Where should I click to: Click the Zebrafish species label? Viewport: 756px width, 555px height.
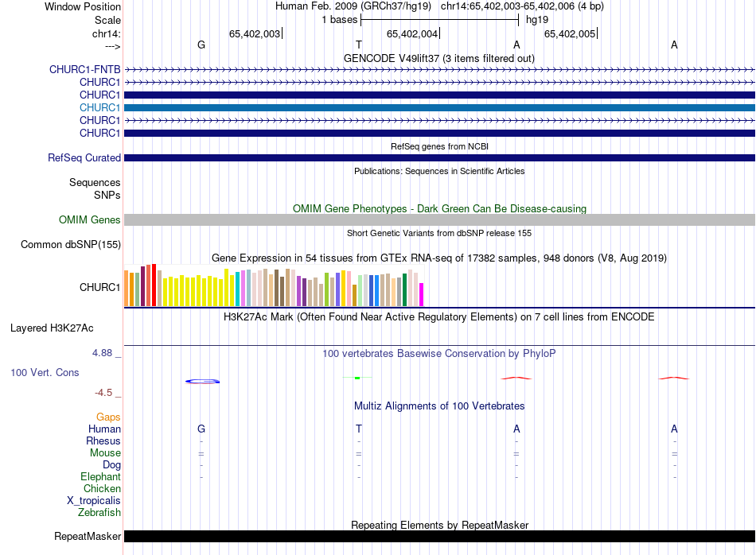tap(99, 512)
